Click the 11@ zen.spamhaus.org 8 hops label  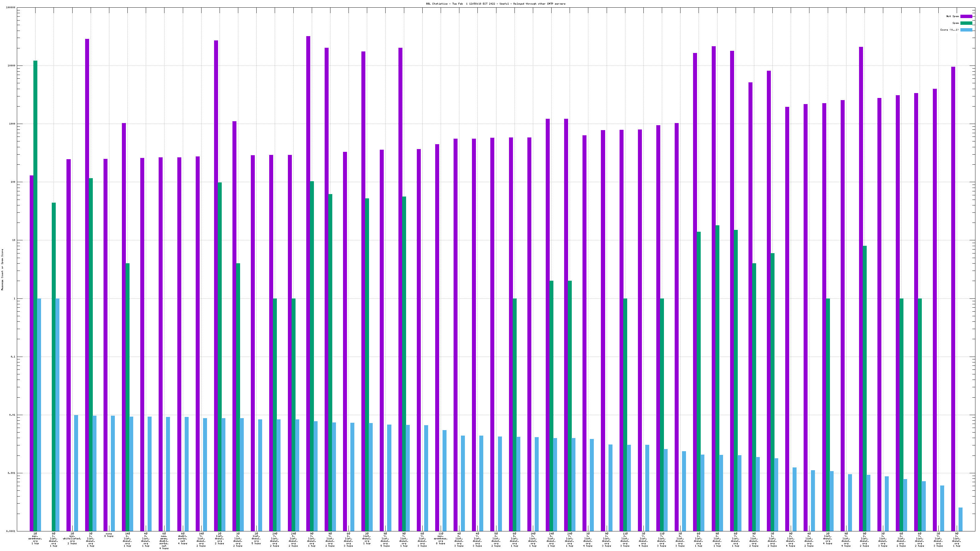(x=441, y=538)
